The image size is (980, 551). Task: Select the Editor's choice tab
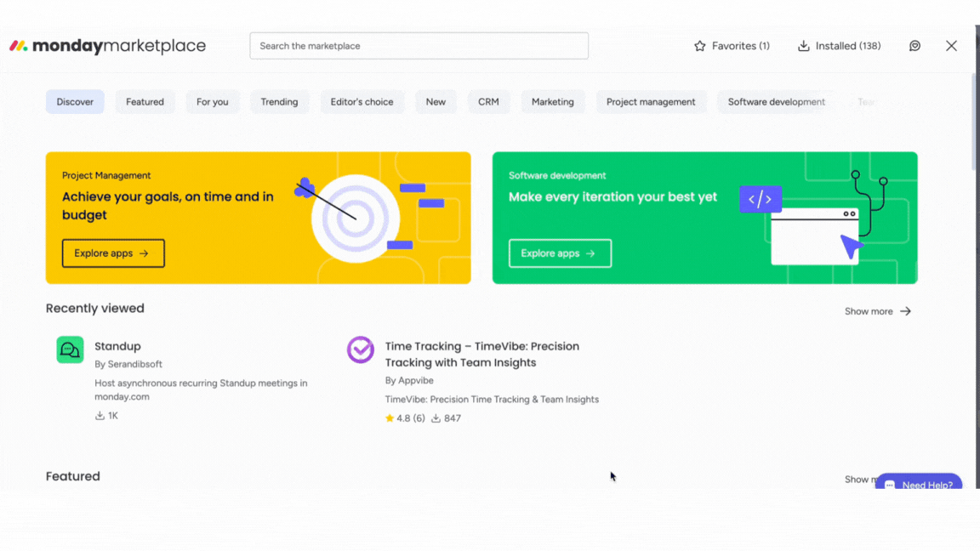point(362,102)
